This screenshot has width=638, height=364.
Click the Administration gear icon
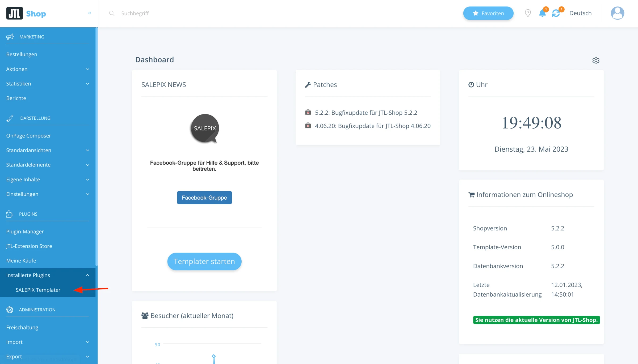coord(10,310)
